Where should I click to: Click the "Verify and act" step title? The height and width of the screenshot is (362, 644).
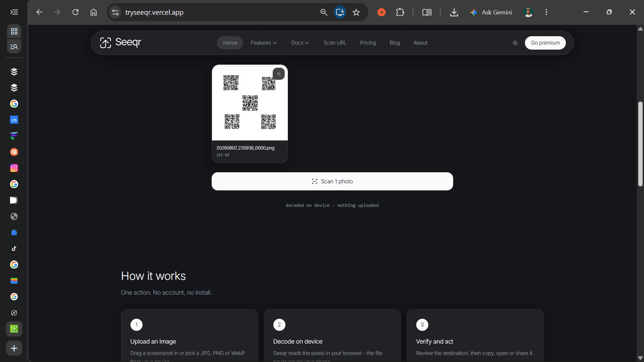[434, 342]
